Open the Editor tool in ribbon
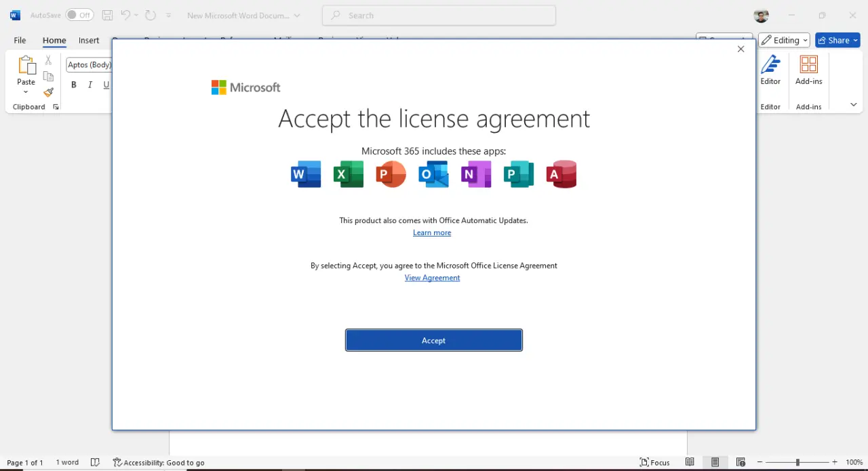This screenshot has width=868, height=471. pyautogui.click(x=770, y=70)
